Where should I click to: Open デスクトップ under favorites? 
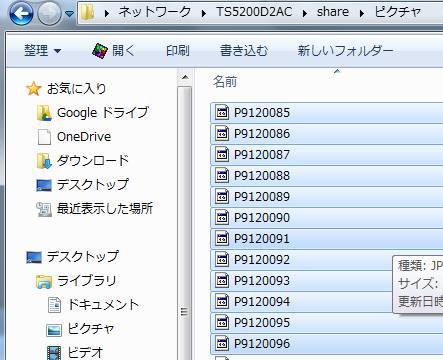click(x=93, y=185)
